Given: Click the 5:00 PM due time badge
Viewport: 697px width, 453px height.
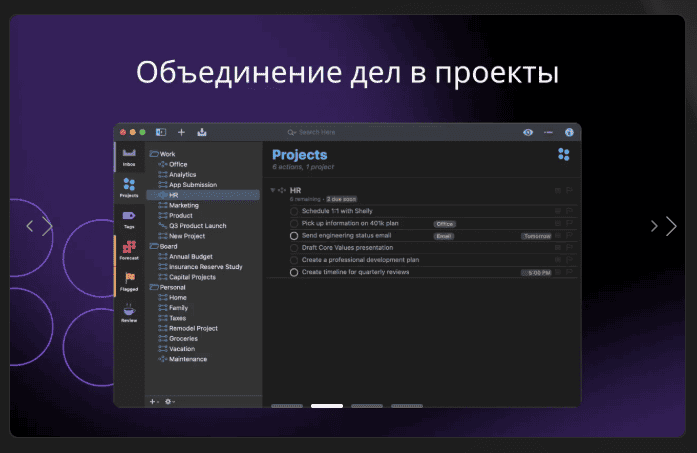Looking at the screenshot, I should (537, 273).
